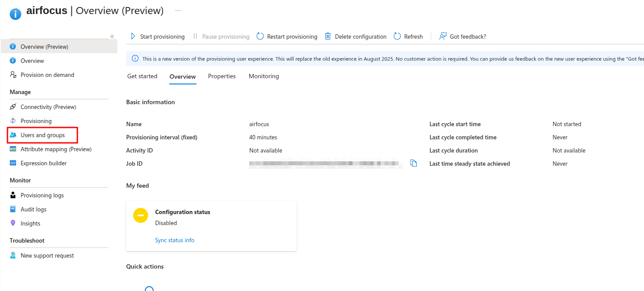Click the 'Activity ID' label

tap(139, 151)
